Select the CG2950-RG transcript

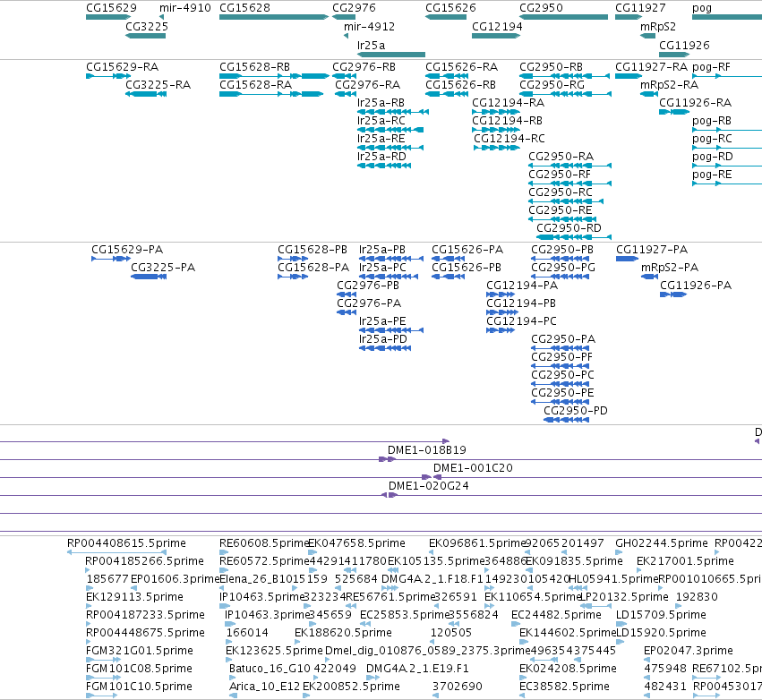(x=552, y=84)
